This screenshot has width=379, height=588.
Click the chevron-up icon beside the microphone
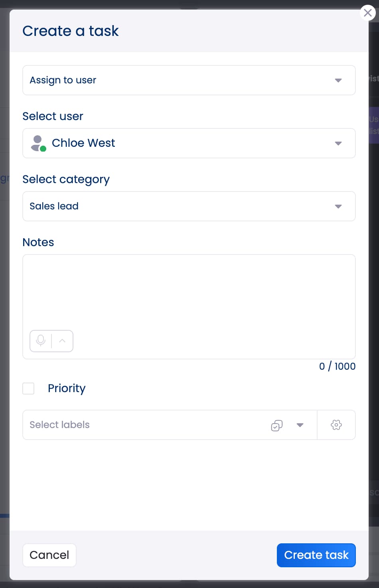[x=62, y=341]
